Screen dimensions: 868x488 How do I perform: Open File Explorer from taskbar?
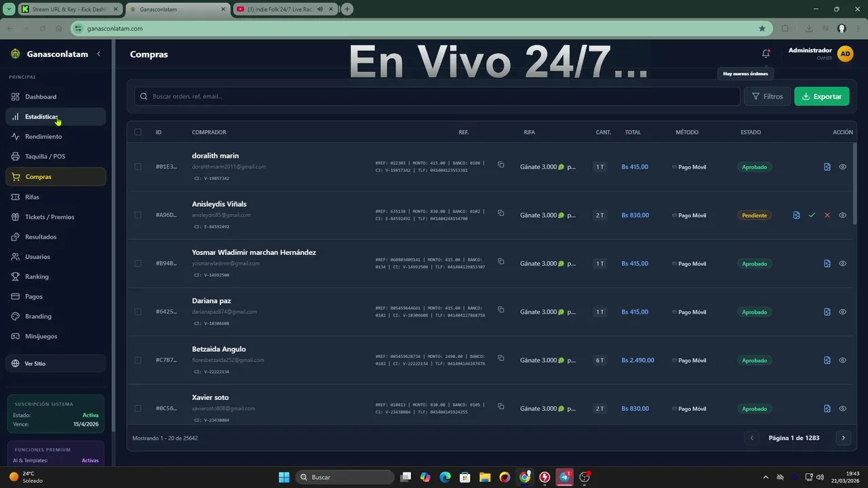click(x=484, y=477)
